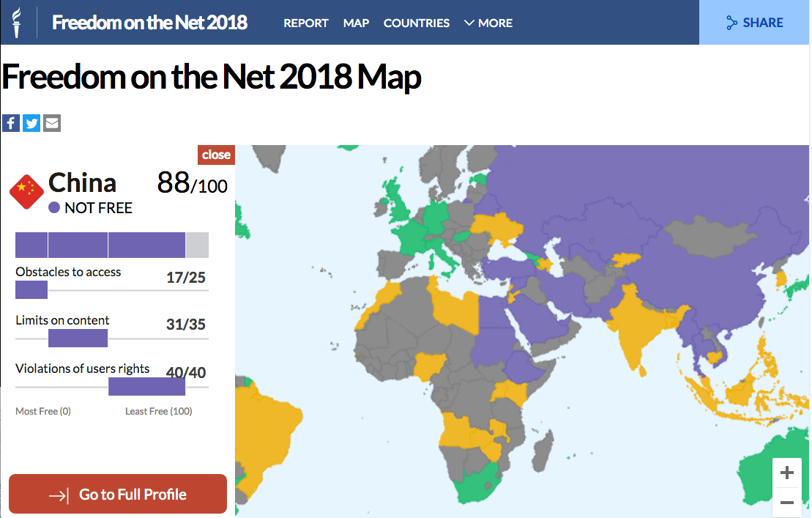This screenshot has width=812, height=518.
Task: Click the China country name heading
Action: tap(82, 183)
